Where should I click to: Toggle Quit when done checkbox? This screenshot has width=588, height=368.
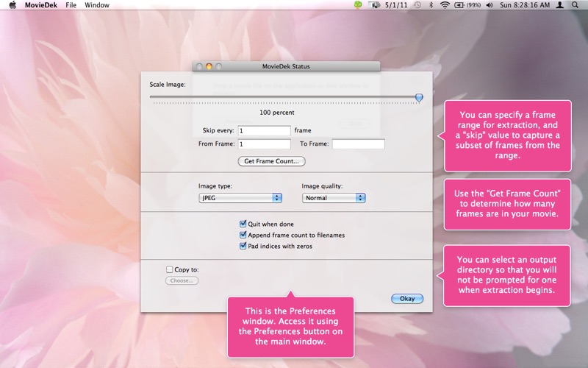[x=243, y=224]
